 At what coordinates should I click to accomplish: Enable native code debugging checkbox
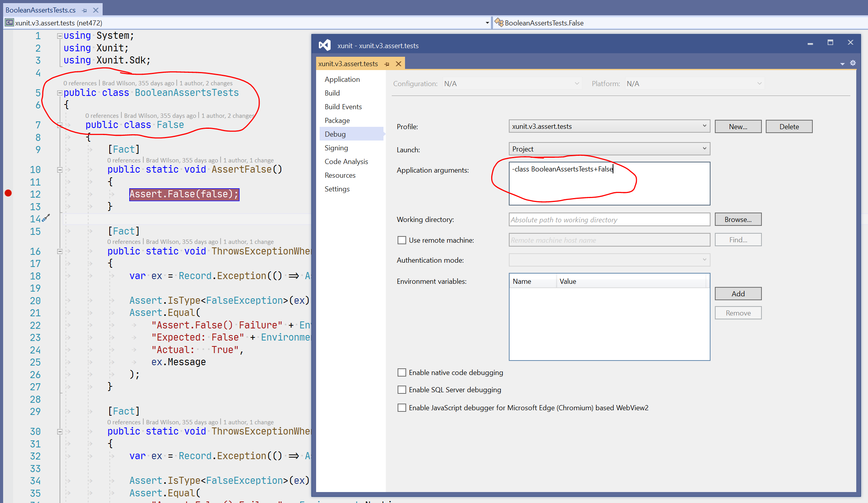click(x=402, y=372)
